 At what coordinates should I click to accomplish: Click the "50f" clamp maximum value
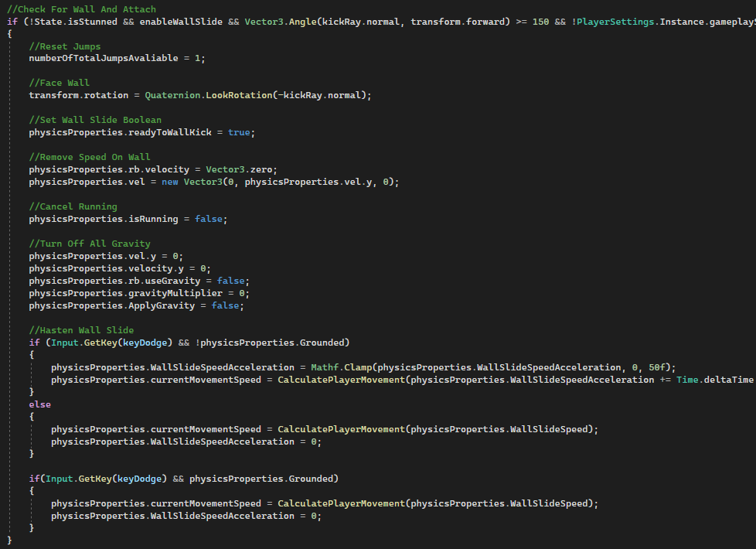(x=657, y=367)
